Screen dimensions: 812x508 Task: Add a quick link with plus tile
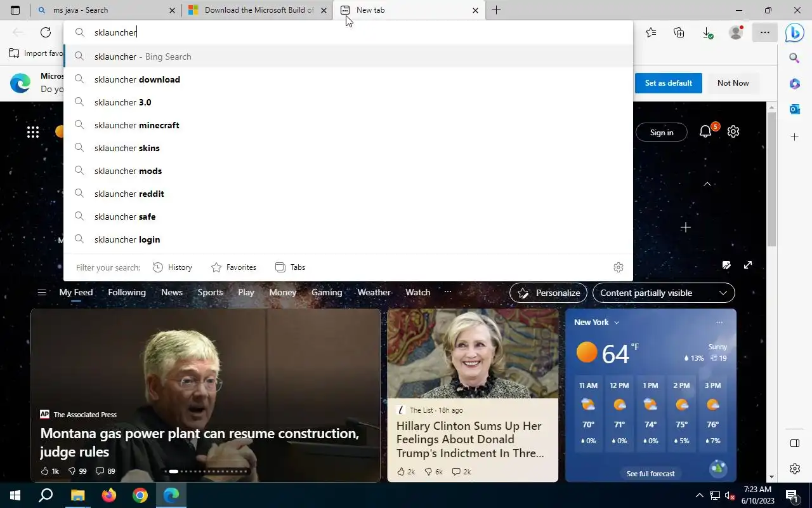tap(685, 227)
